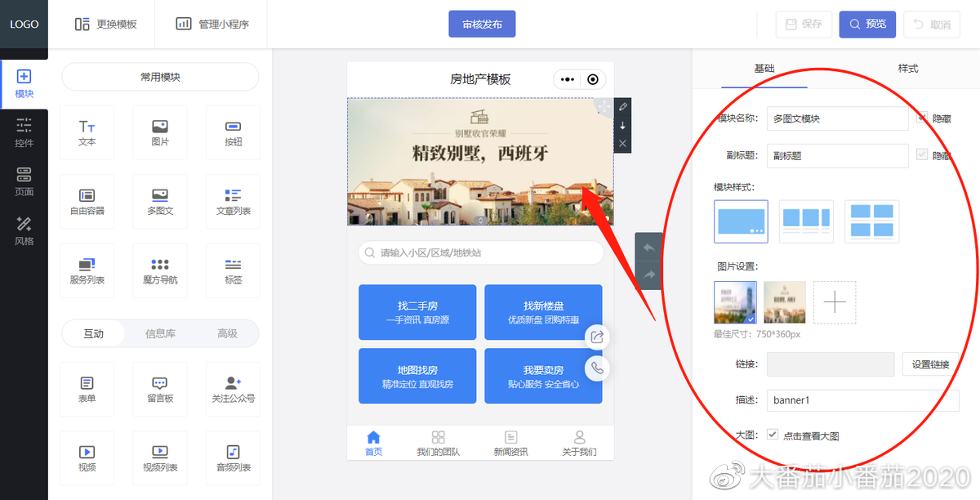Select the 表单 (Form) module icon
The width and height of the screenshot is (980, 500).
(x=87, y=389)
